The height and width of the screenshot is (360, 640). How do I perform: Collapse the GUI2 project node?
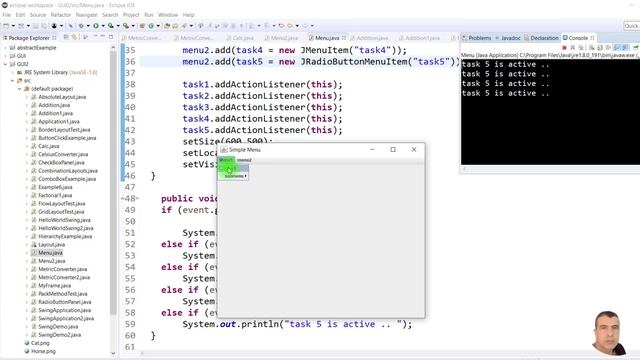pyautogui.click(x=5, y=64)
